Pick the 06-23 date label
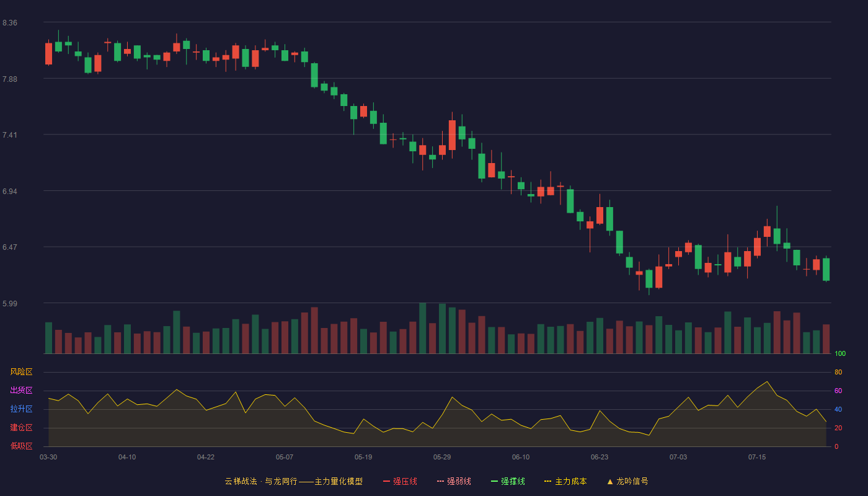Image resolution: width=868 pixels, height=496 pixels. [x=600, y=457]
